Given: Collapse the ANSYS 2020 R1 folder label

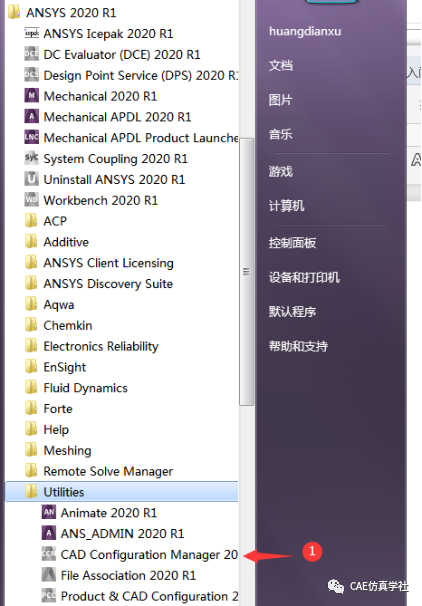Looking at the screenshot, I should (x=71, y=12).
